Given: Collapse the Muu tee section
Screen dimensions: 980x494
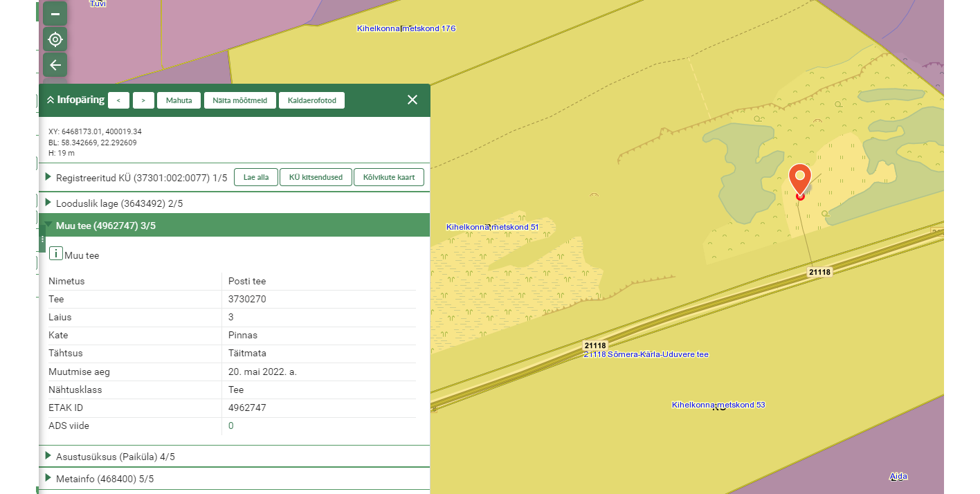Looking at the screenshot, I should pos(48,226).
